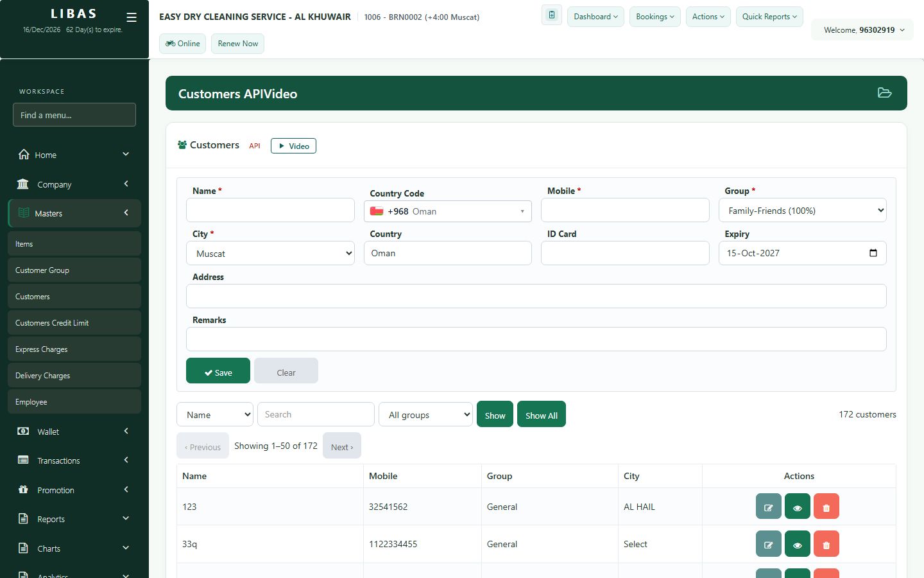Click the Show All button
Viewport: 924px width, 578px height.
[x=542, y=414]
